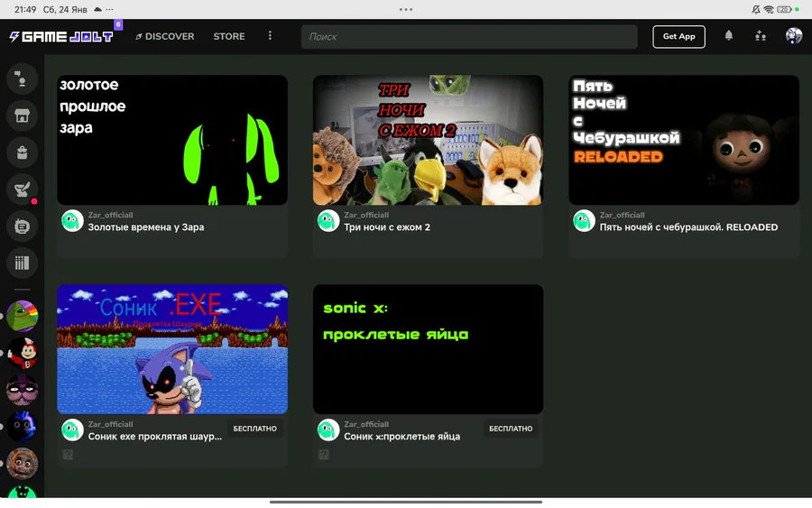
Task: Open ТРИ НОЧИ С ЕЖОМ 2 thumbnail
Action: tap(428, 140)
